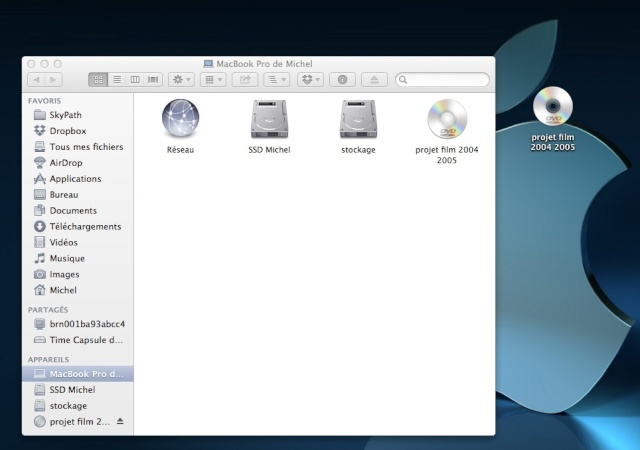Select SSD Michel in Appareils sidebar
640x450 pixels.
coord(78,390)
